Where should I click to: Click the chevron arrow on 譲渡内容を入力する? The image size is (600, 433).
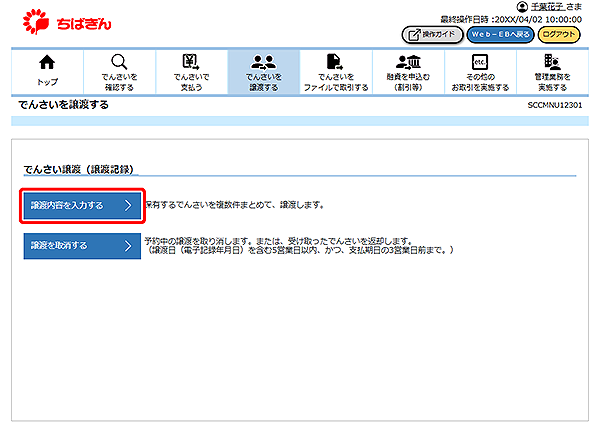click(x=128, y=206)
